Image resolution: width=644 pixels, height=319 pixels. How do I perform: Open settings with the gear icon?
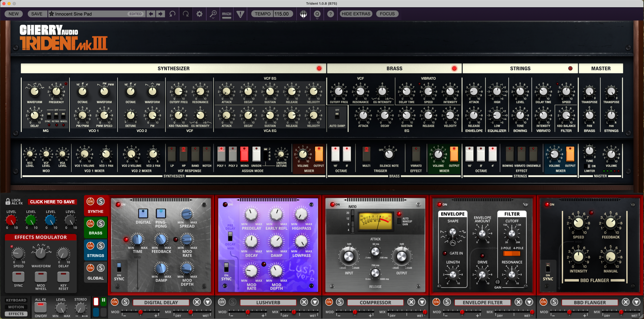click(199, 14)
